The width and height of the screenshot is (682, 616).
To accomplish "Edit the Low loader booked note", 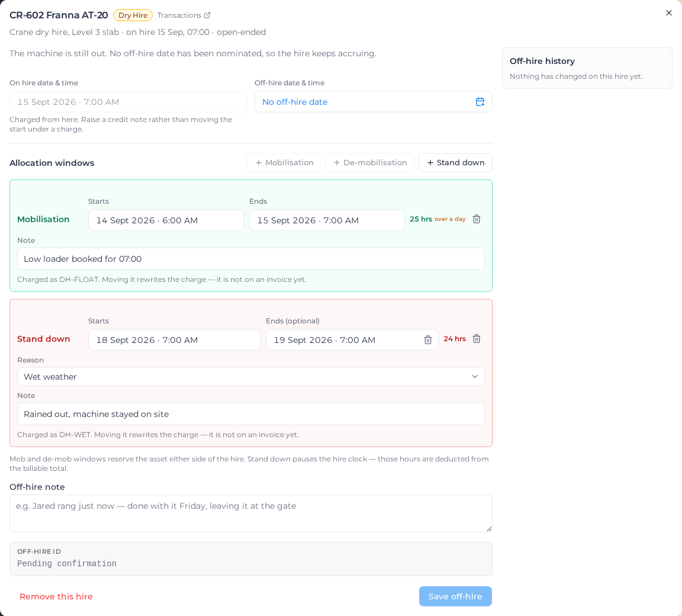I will pos(251,259).
